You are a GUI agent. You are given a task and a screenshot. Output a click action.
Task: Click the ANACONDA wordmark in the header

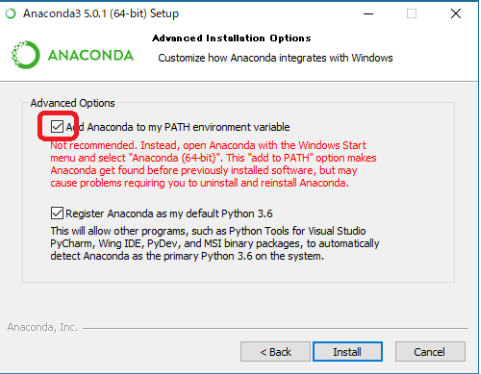tap(91, 55)
